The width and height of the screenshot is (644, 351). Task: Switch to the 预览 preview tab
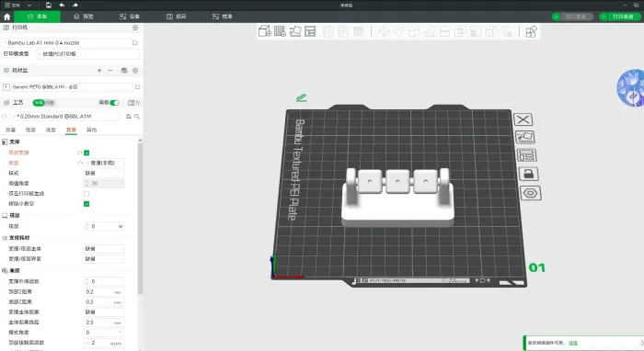[x=84, y=17]
